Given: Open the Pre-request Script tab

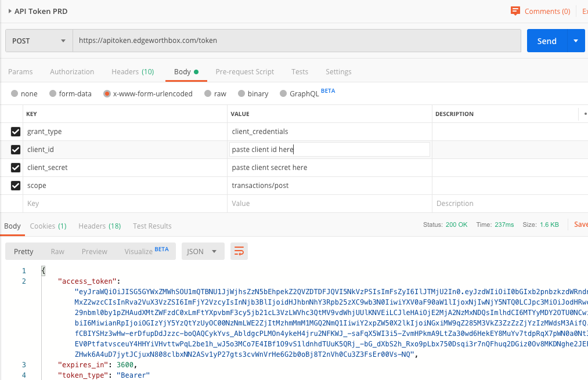Looking at the screenshot, I should (244, 72).
